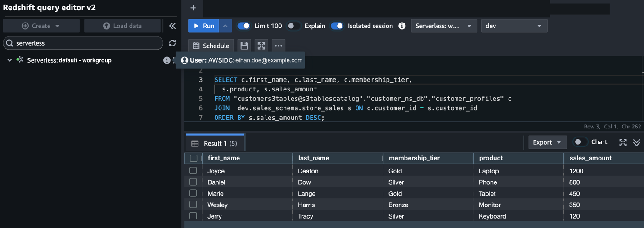This screenshot has width=644, height=228.
Task: Enable the Explain toggle
Action: tap(293, 26)
